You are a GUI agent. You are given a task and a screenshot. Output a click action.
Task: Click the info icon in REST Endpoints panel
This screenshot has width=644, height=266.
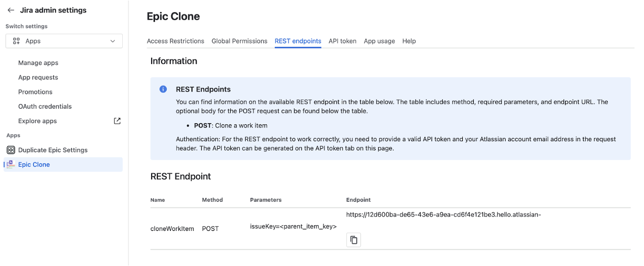(x=163, y=89)
